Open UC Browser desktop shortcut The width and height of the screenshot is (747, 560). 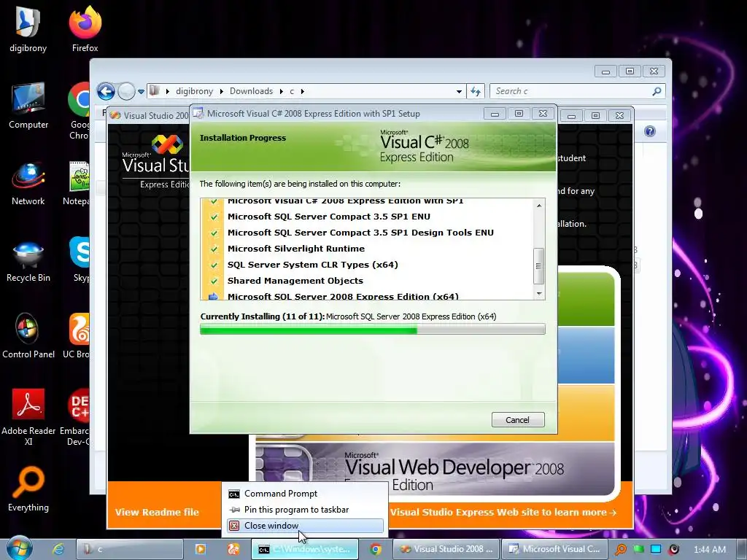[x=77, y=335]
